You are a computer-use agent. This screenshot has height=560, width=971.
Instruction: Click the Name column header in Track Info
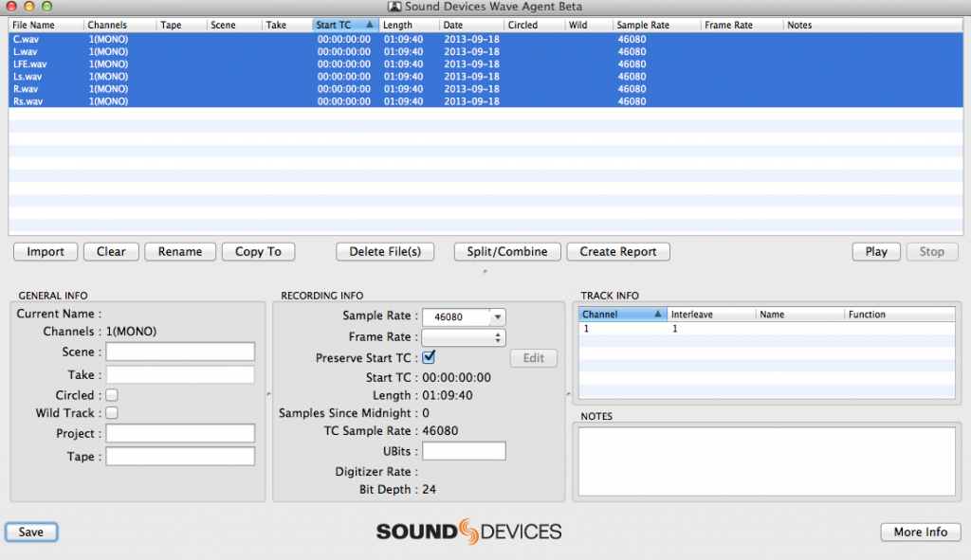pos(800,315)
